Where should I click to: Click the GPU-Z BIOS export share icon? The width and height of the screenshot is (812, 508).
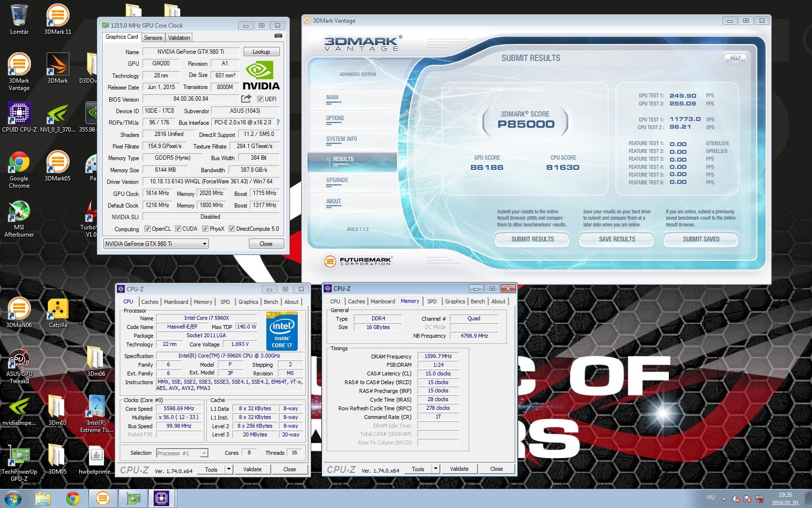click(x=246, y=99)
